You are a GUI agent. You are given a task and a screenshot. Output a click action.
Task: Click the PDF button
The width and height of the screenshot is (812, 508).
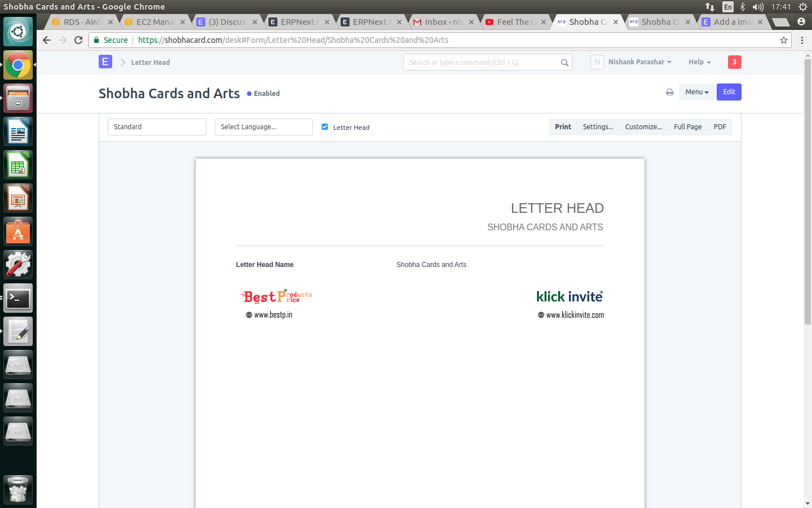[720, 127]
